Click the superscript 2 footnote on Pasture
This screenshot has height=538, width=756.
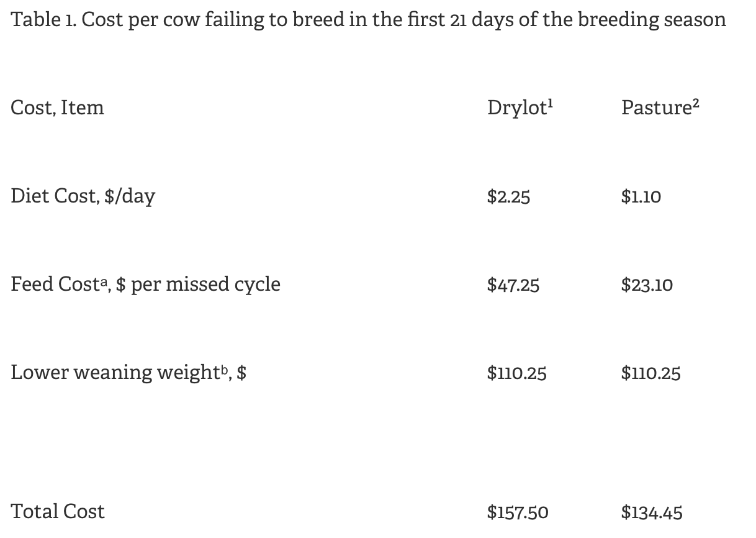[695, 102]
